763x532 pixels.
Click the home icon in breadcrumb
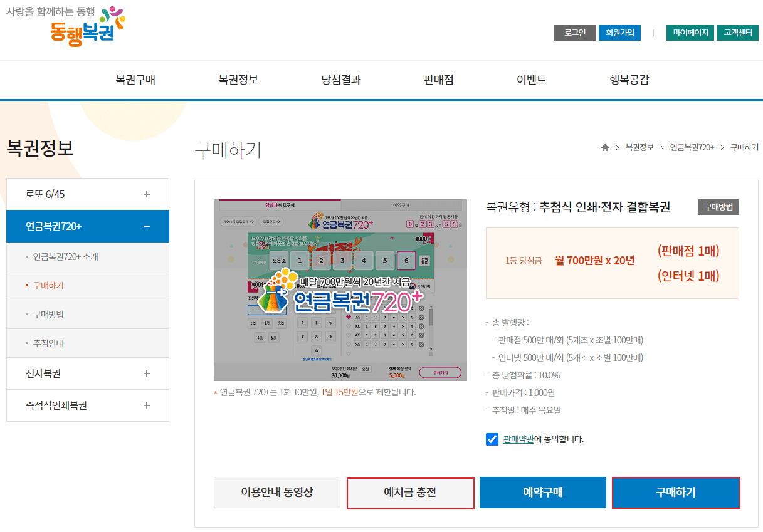pyautogui.click(x=605, y=148)
